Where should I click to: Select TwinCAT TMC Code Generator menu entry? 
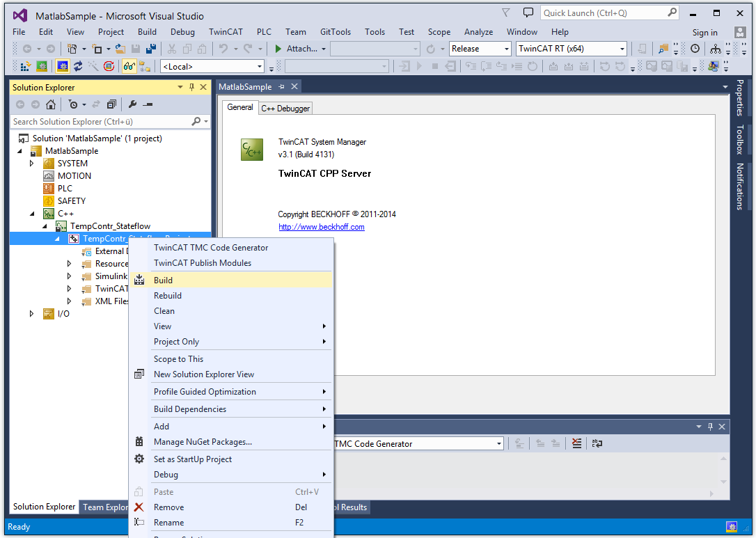point(231,247)
